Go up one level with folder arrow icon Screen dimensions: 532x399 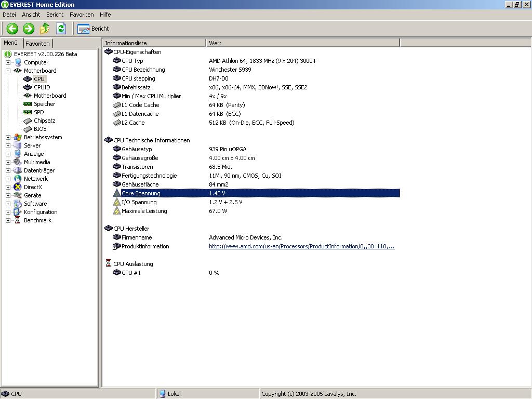click(45, 29)
